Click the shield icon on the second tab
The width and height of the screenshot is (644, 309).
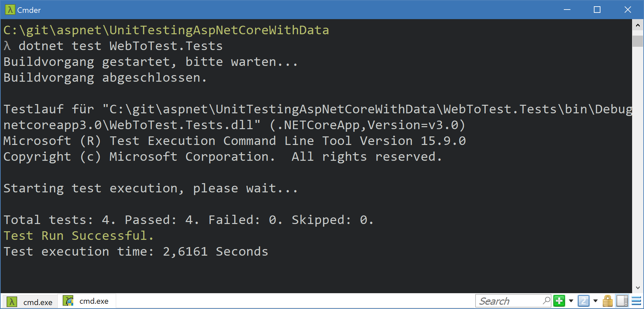pos(68,301)
